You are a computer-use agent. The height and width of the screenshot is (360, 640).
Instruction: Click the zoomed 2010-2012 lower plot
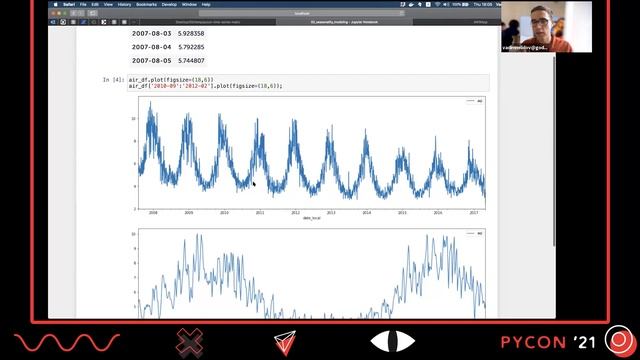pyautogui.click(x=312, y=273)
